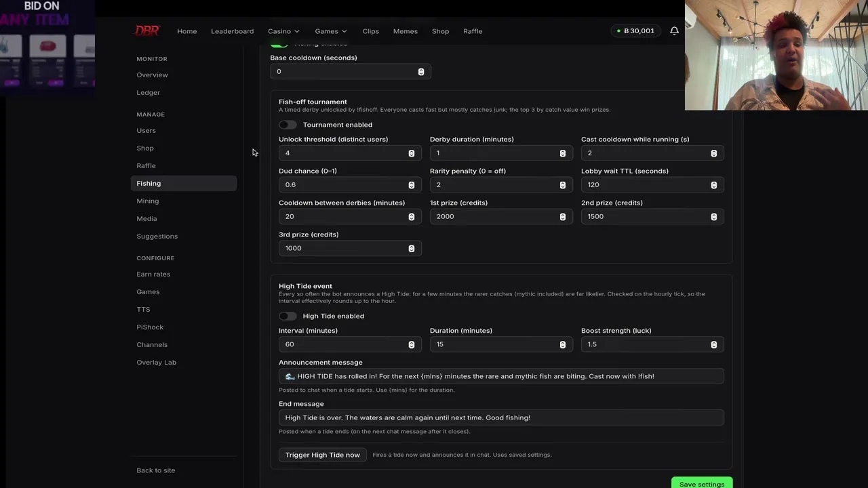Adjust Unlock threshold stepper arrows
This screenshot has width=868, height=488.
pyautogui.click(x=412, y=153)
